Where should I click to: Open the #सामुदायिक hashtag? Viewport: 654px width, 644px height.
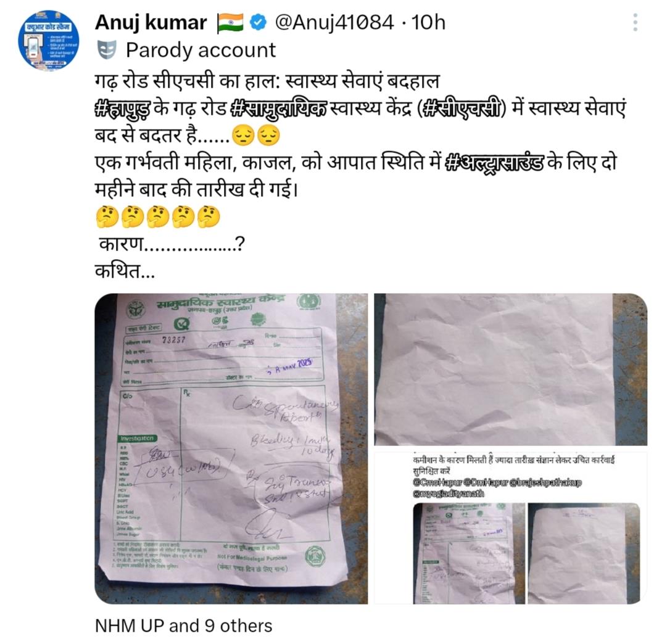(x=279, y=109)
